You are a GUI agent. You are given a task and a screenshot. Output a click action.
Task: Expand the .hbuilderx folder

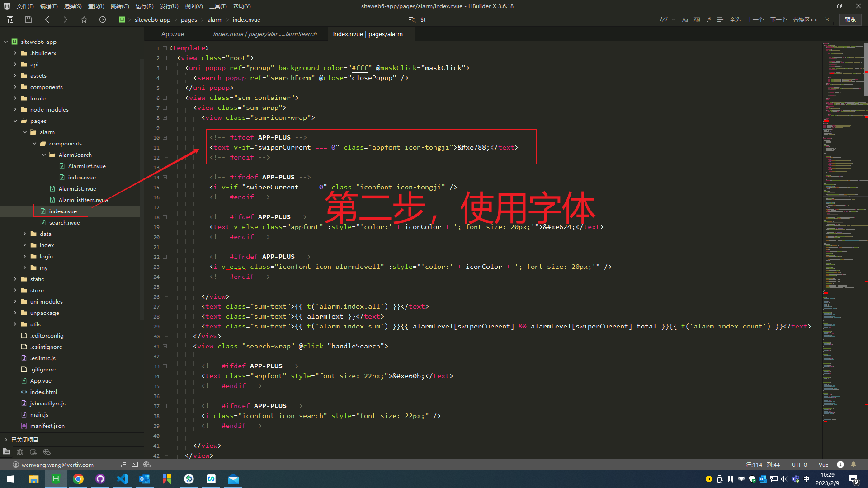(15, 53)
